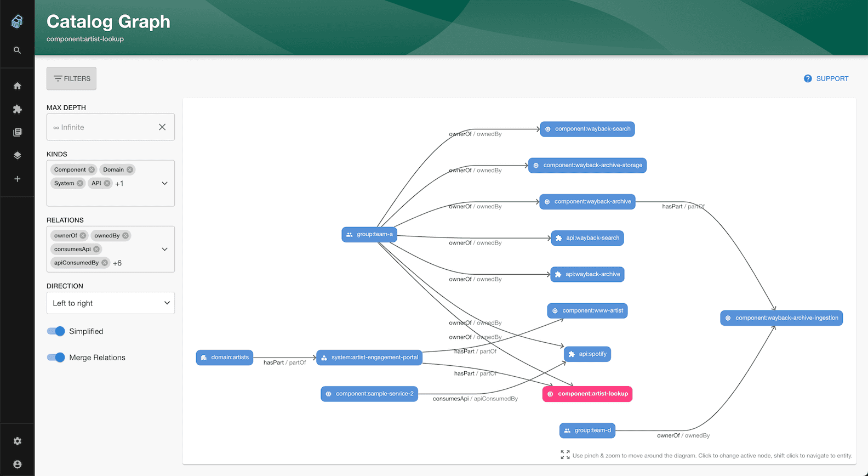Click the fullscreen expand icon below graph
The width and height of the screenshot is (868, 476).
(x=565, y=455)
